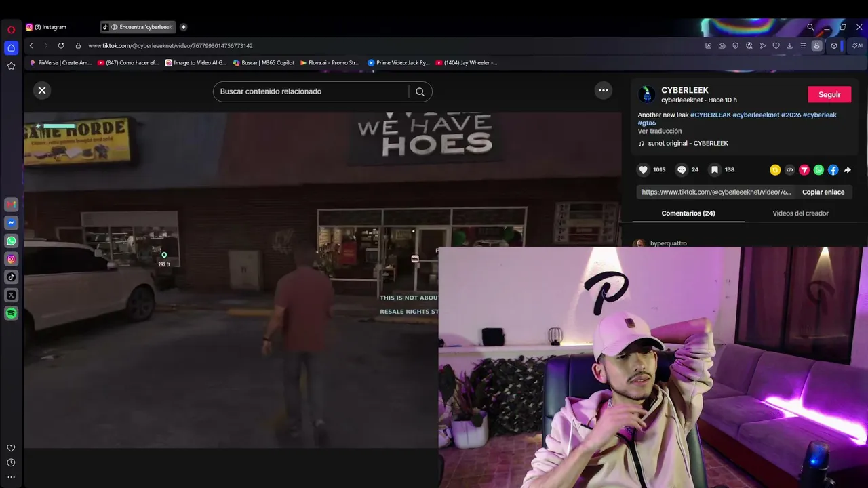This screenshot has width=868, height=488.
Task: Open the #gta6 hashtag
Action: [x=647, y=123]
